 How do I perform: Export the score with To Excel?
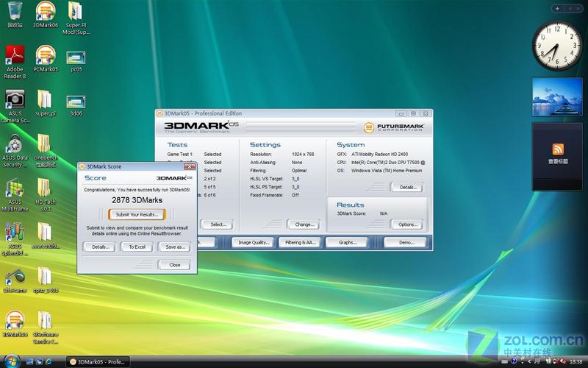(x=137, y=247)
